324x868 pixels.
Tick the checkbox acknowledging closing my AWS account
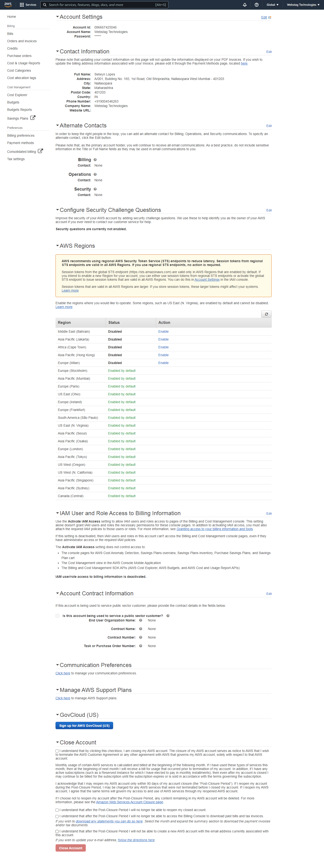(x=57, y=751)
